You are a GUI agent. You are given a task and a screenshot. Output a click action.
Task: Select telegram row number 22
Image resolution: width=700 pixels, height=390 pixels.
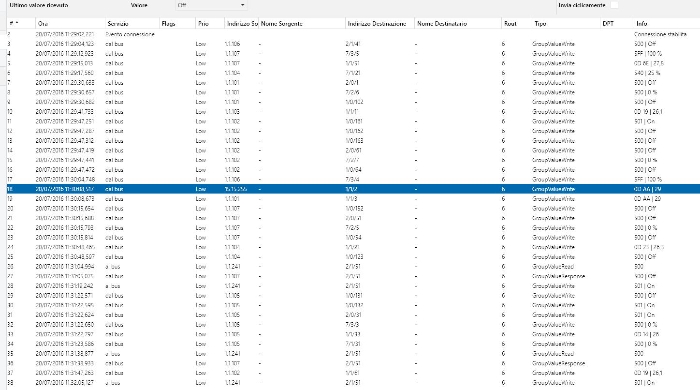353,228
